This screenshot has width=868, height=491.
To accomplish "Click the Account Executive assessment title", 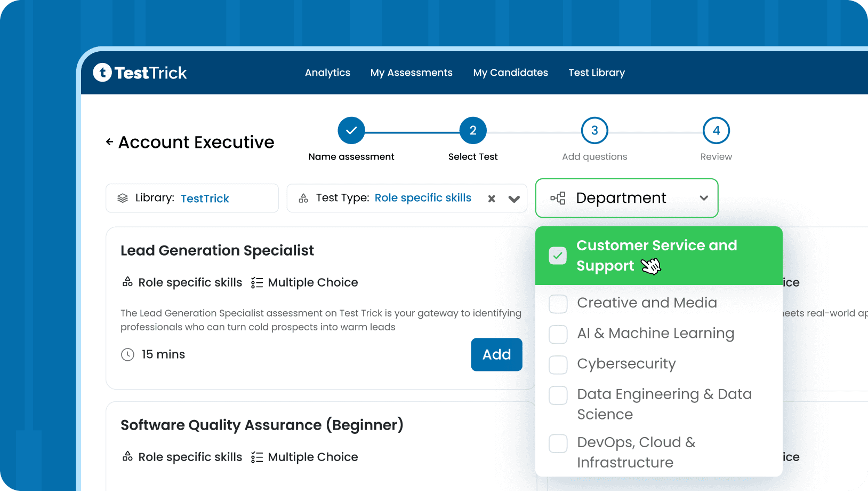I will tap(196, 142).
